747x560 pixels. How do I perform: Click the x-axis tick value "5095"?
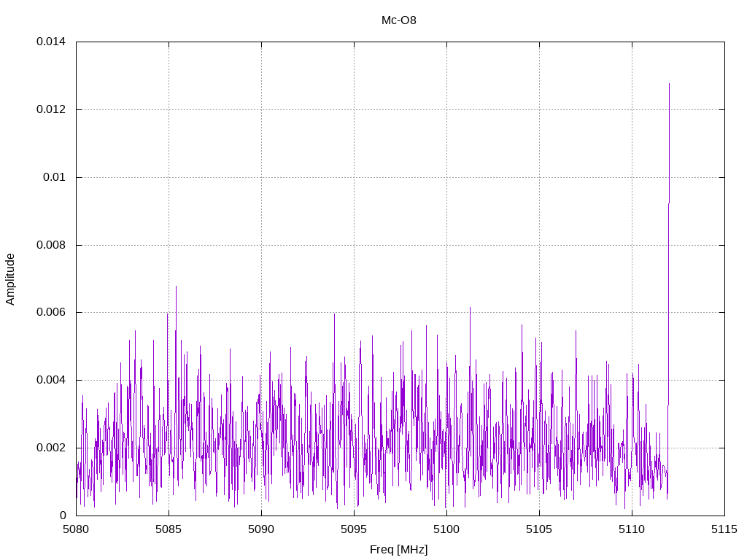[354, 529]
